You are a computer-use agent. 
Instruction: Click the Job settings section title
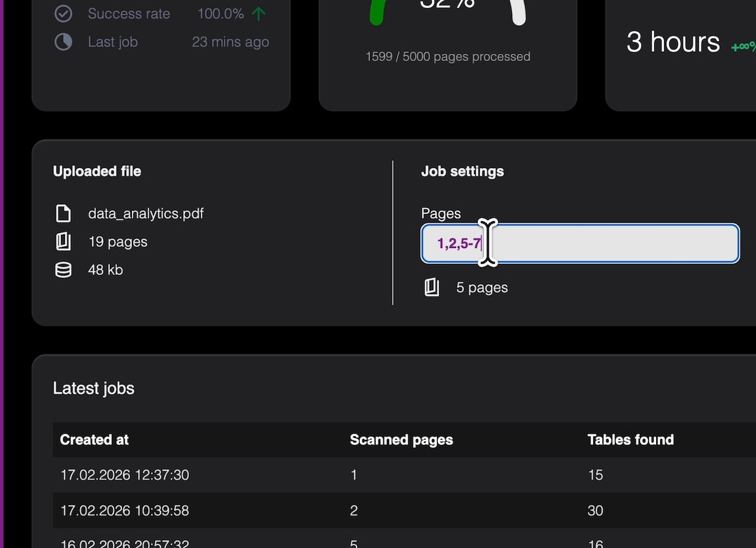462,171
